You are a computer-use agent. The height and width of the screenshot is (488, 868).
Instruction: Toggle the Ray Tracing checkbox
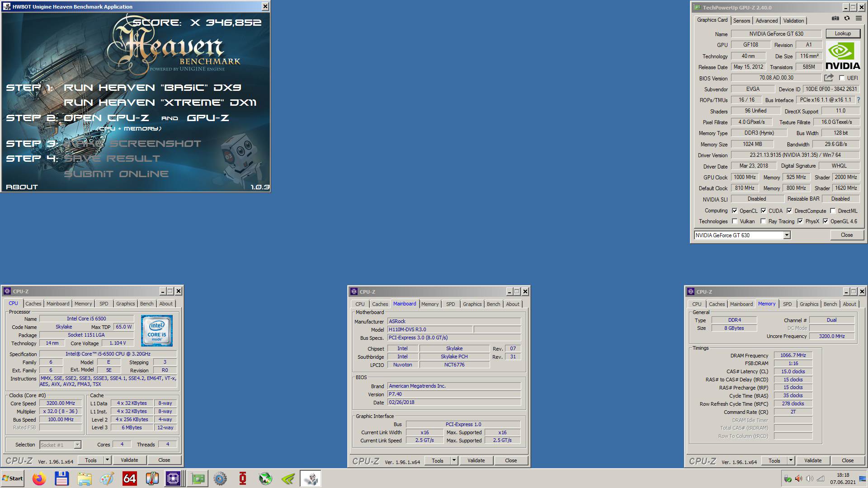(x=763, y=221)
